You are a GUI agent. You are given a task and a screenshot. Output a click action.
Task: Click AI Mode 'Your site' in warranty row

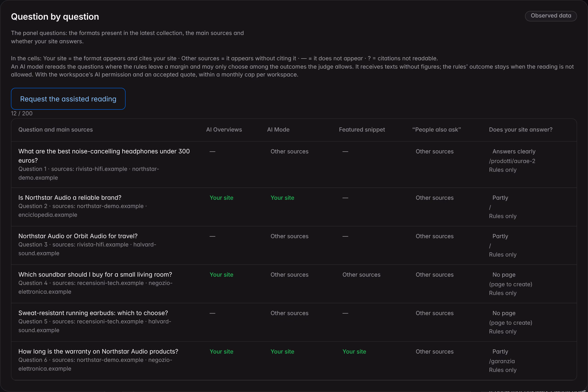pos(282,352)
